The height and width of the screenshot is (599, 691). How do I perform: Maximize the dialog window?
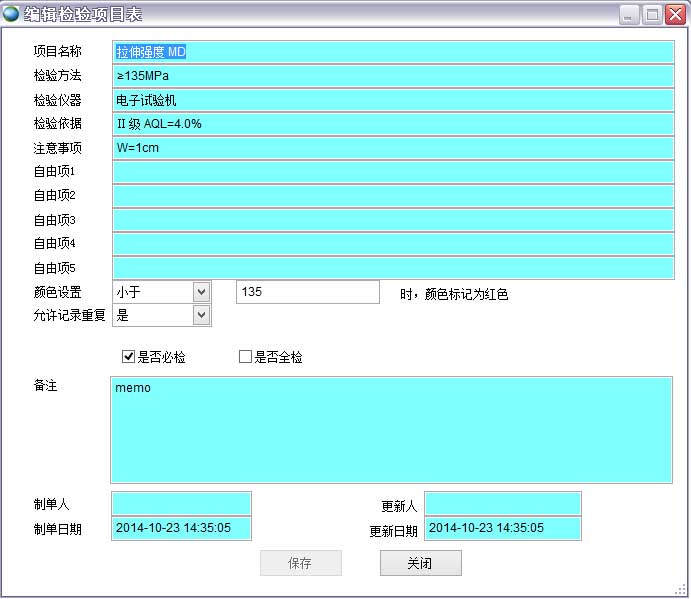[652, 14]
